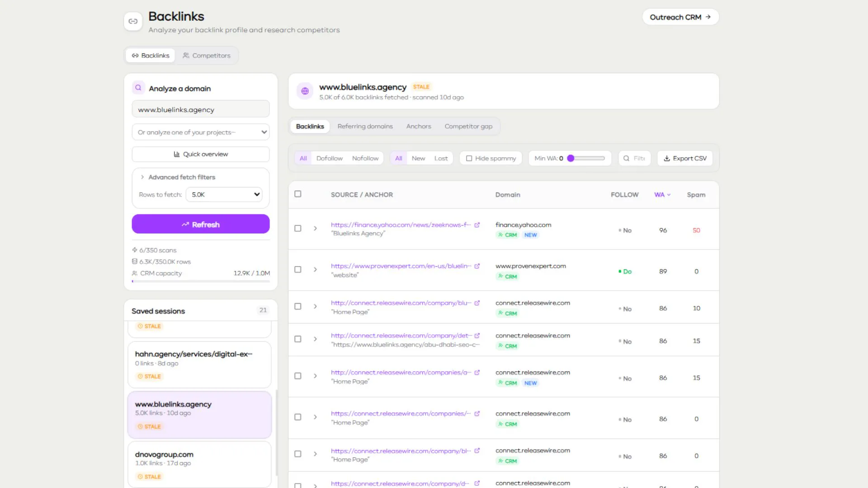Open the dnovogroup.com saved session
868x488 pixels.
(x=199, y=465)
